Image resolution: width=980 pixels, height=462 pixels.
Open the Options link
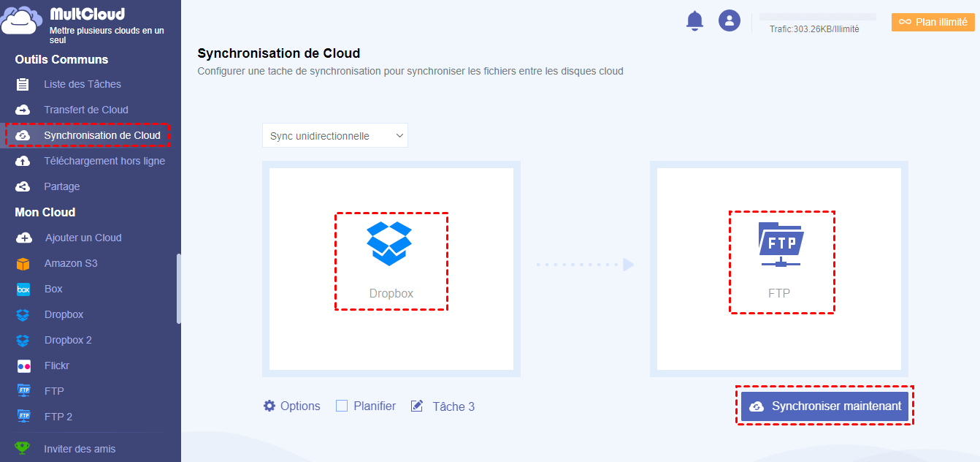pyautogui.click(x=300, y=406)
